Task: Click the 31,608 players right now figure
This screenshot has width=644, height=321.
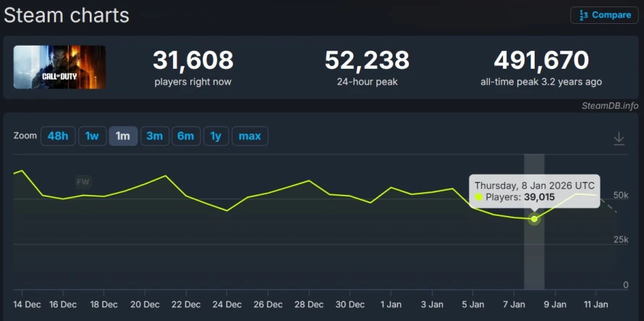Action: [x=192, y=60]
